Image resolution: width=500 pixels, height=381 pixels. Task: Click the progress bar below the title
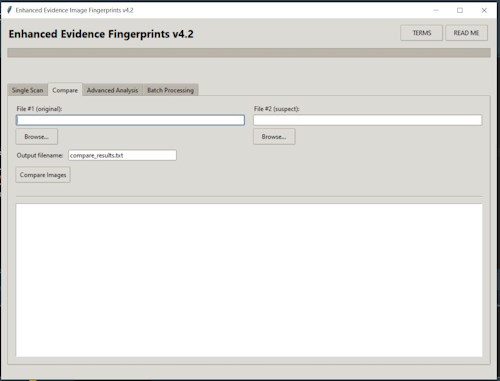click(249, 53)
